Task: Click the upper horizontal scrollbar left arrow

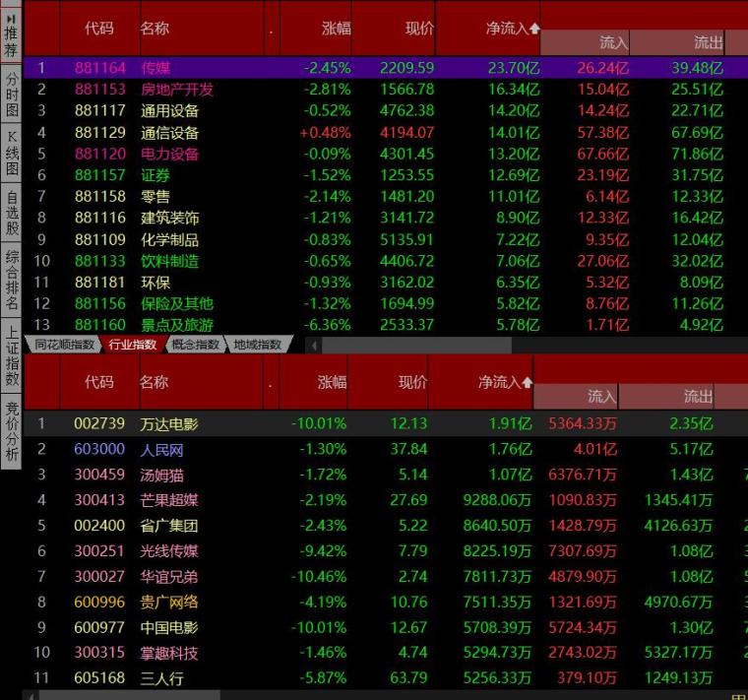Action: [x=314, y=345]
